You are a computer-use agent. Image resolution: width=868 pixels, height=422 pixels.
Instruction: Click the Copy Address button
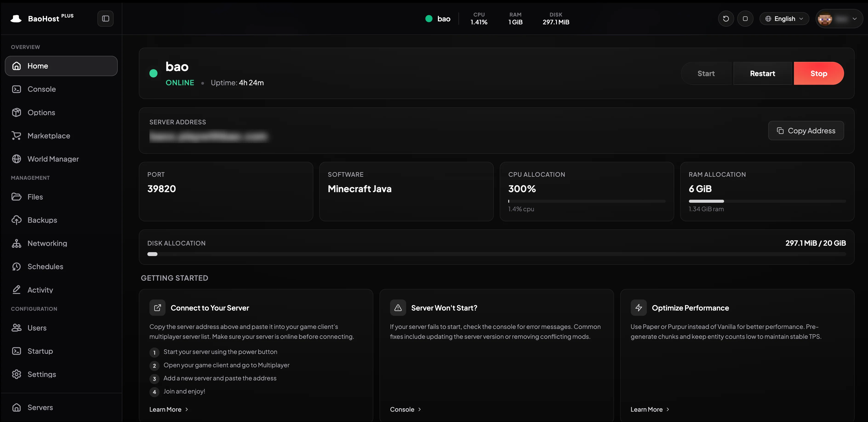coord(806,130)
